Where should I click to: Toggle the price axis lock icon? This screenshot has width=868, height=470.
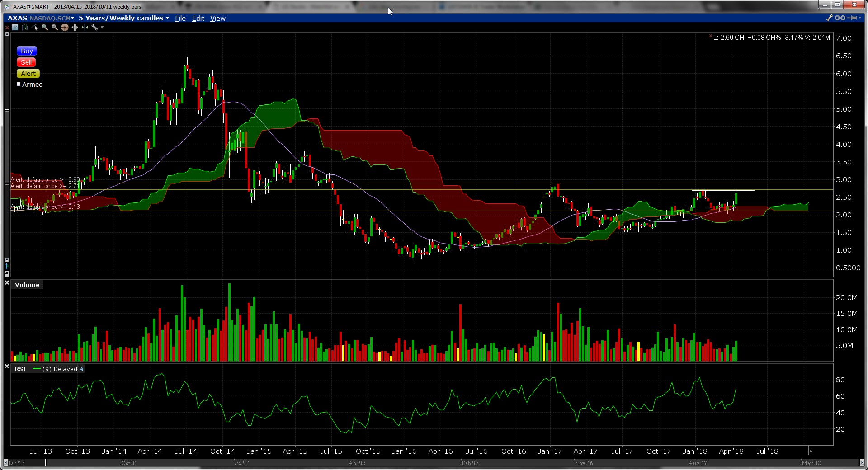(7, 274)
